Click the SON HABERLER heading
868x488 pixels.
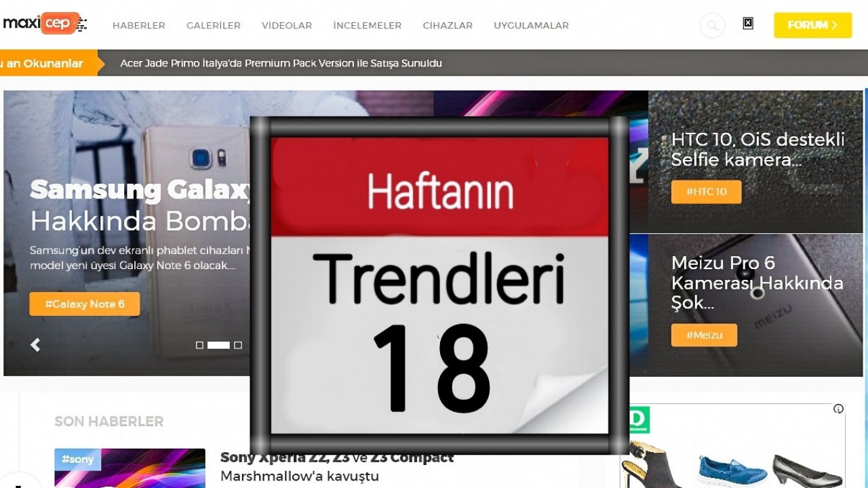pos(109,422)
